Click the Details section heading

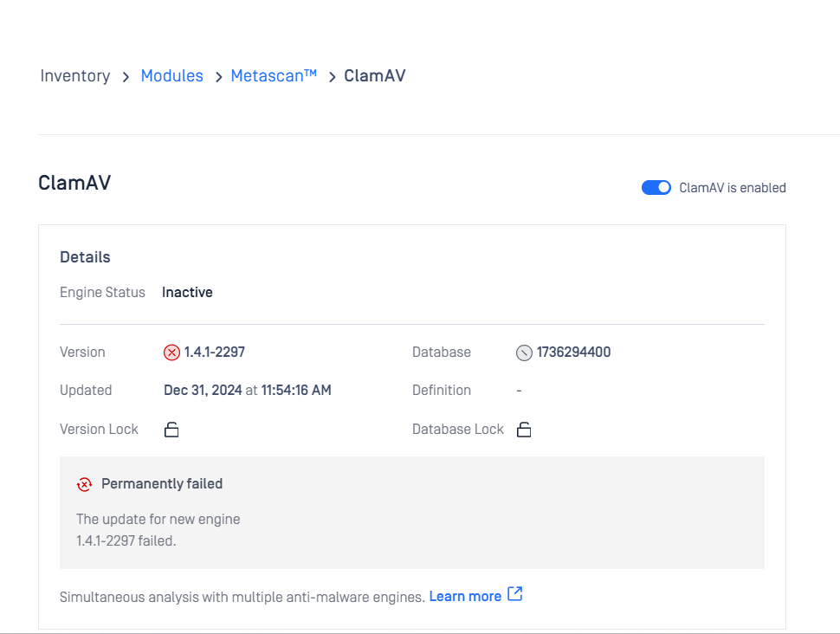pyautogui.click(x=85, y=257)
